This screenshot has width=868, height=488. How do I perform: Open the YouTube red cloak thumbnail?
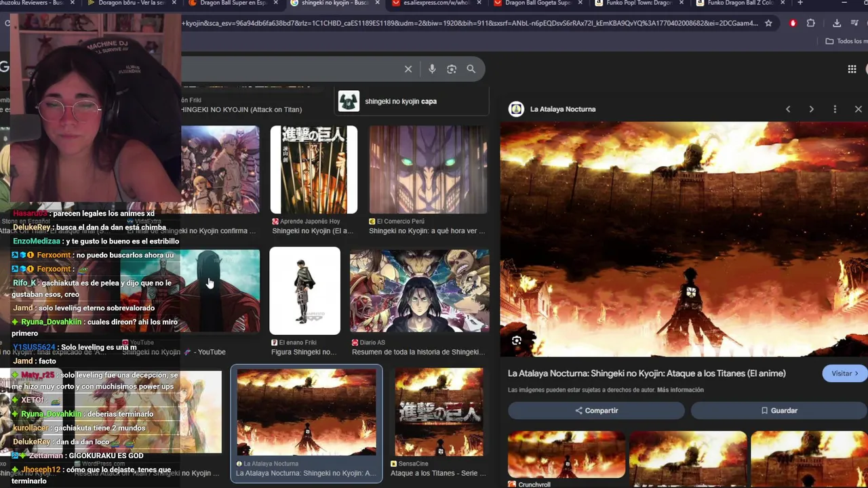[x=190, y=291]
